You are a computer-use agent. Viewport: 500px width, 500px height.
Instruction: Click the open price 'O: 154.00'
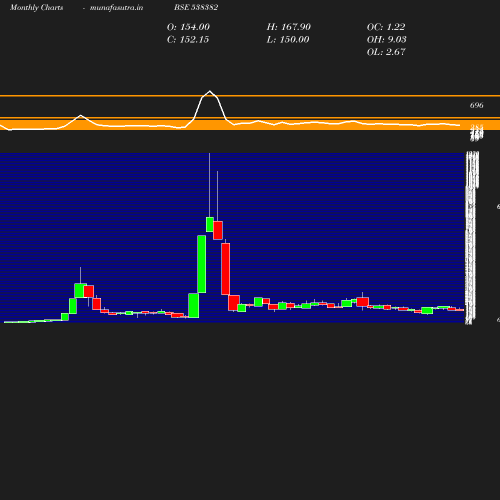pyautogui.click(x=188, y=27)
